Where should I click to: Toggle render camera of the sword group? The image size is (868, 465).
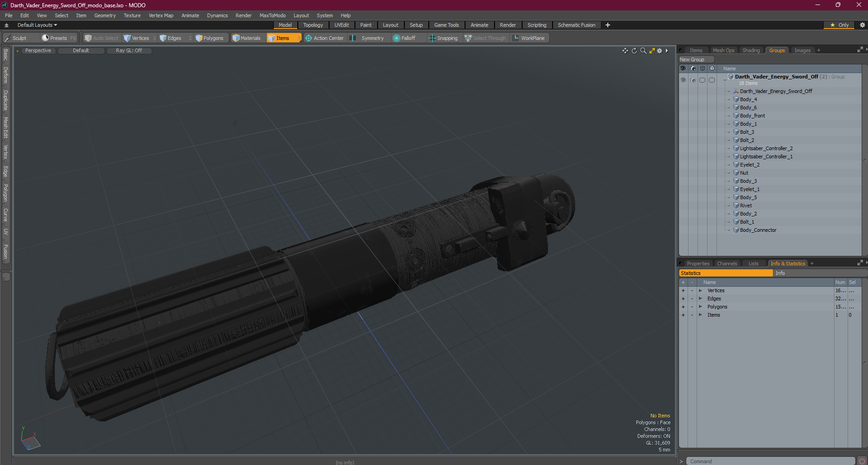click(x=693, y=80)
